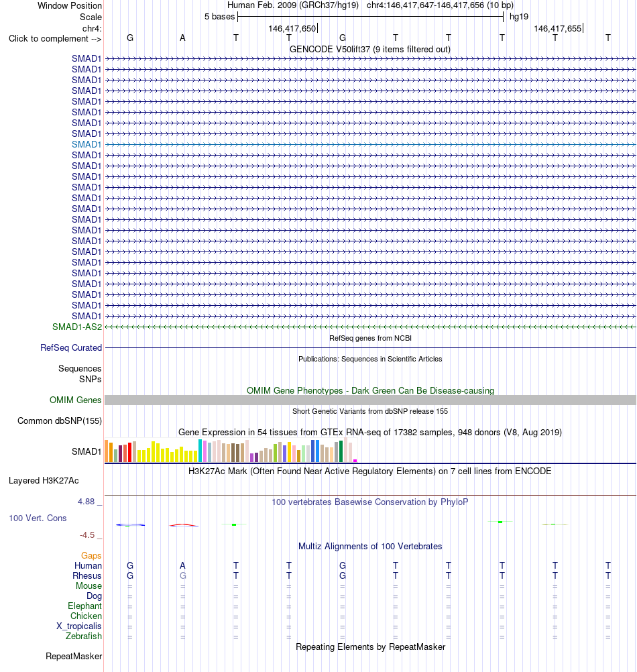Click the Zebrafish alignment row label
This screenshot has width=637, height=672.
[84, 636]
